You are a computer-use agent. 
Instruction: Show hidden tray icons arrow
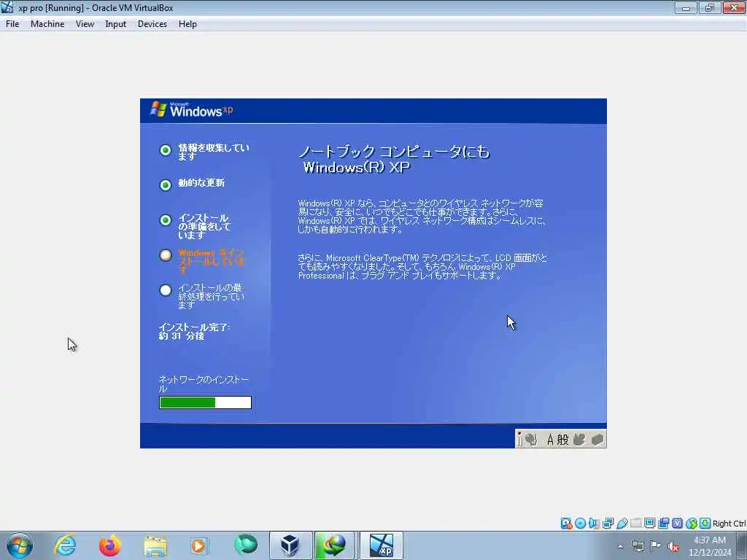(x=620, y=547)
